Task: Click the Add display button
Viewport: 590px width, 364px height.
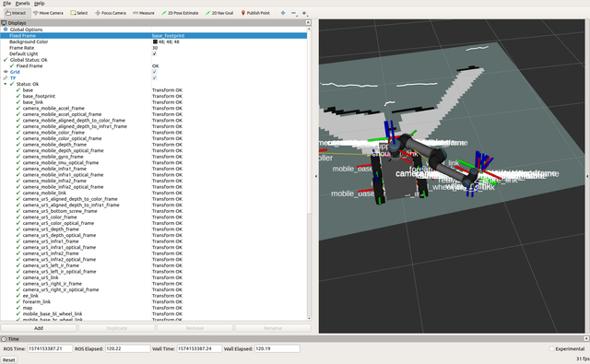Action: tap(39, 328)
